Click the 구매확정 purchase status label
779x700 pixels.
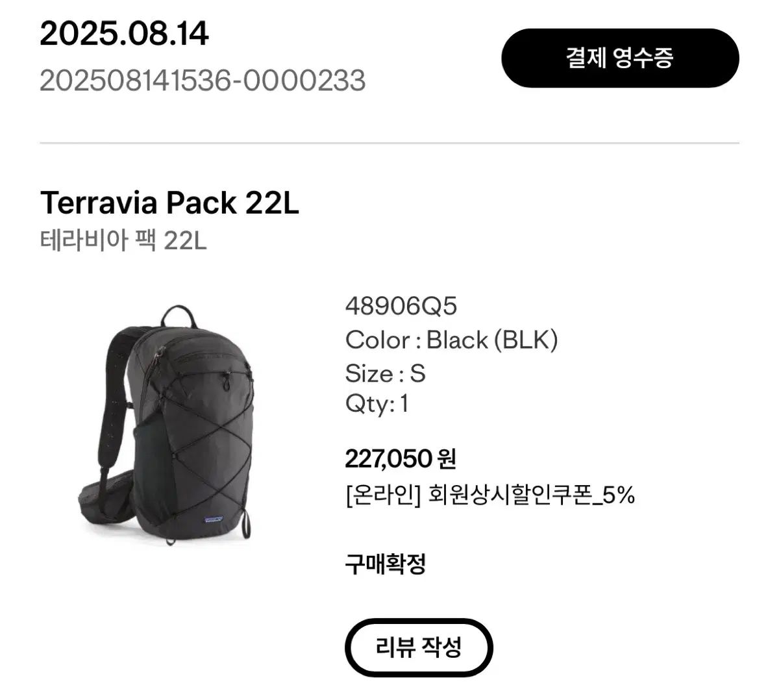[385, 563]
